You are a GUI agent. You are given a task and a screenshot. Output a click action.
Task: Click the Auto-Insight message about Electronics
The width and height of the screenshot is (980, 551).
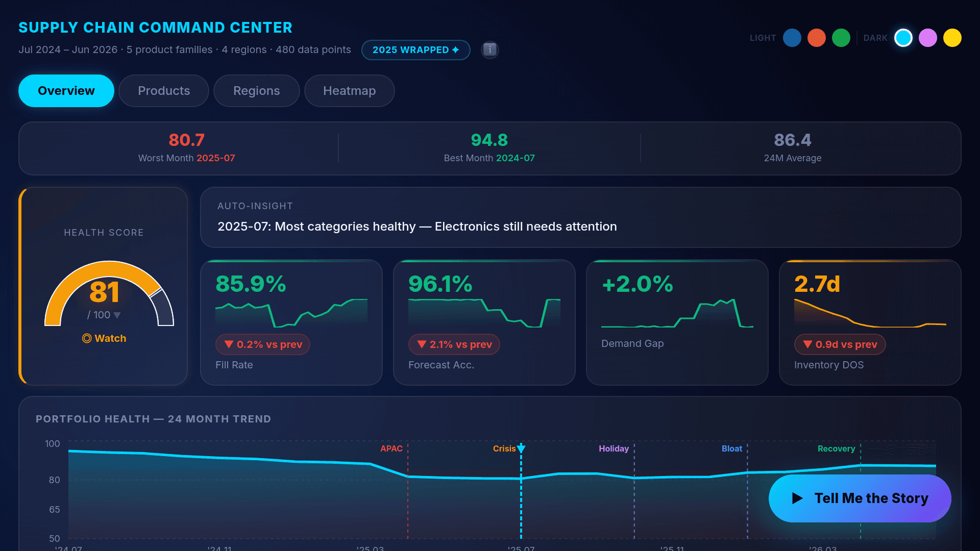(x=417, y=227)
